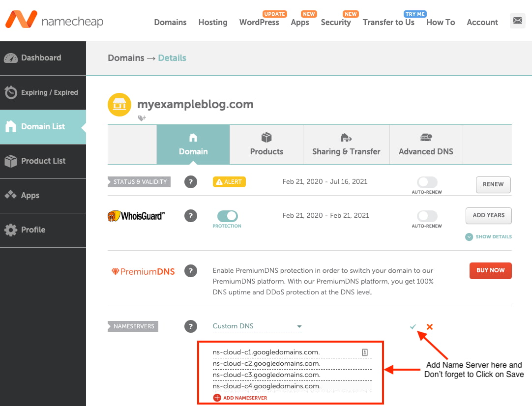The width and height of the screenshot is (532, 406).
Task: Toggle WhoisGuard Auto-Renew switch
Action: [427, 216]
